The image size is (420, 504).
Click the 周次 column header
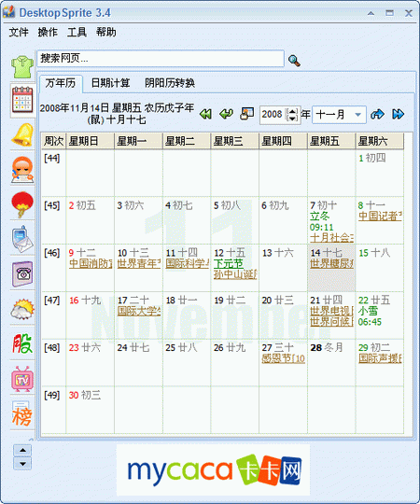coord(53,141)
